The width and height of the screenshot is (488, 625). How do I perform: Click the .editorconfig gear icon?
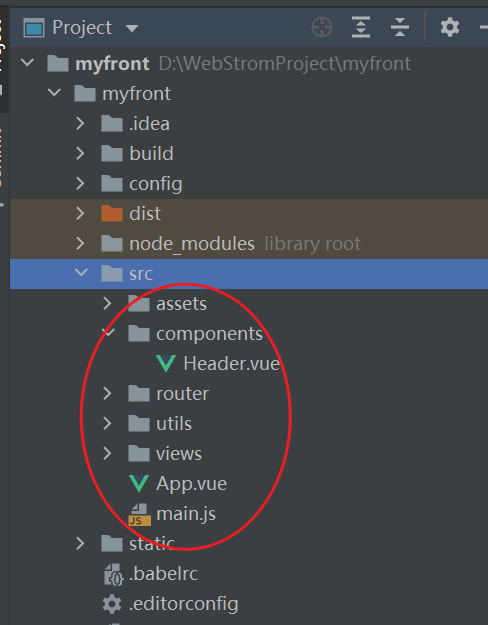[112, 604]
